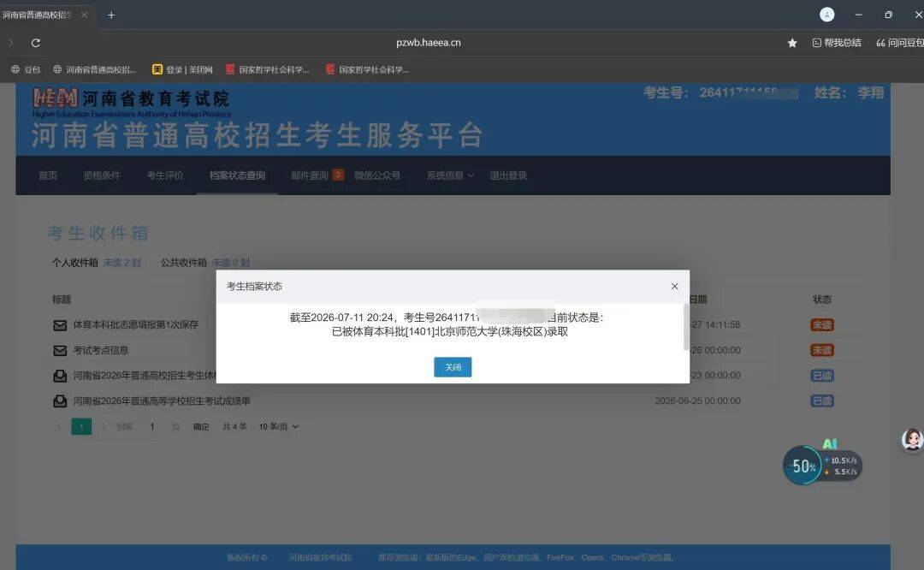The image size is (924, 570).
Task: Open message 河南省2026年普通高等学校招生考试成绩单
Action: 162,401
